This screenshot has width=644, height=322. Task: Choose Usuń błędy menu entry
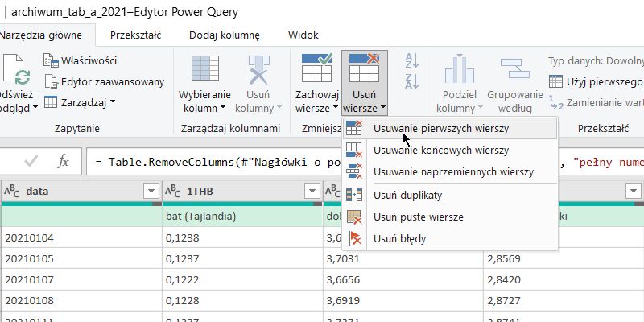pos(399,238)
